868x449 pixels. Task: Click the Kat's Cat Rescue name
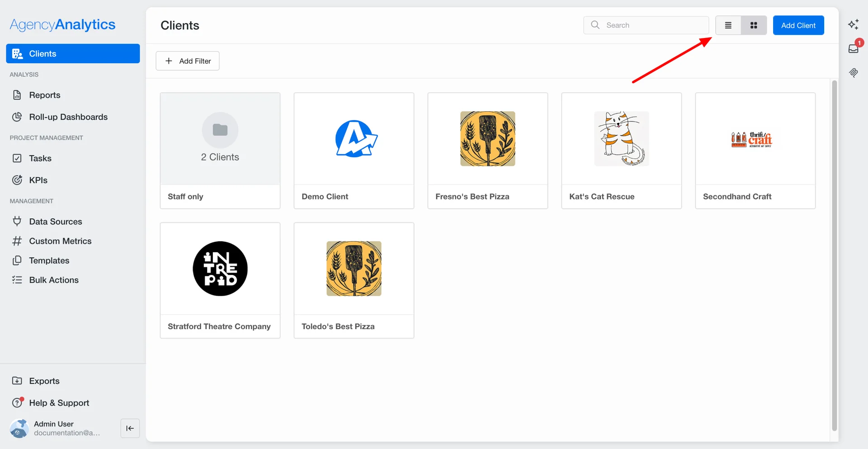coord(602,197)
